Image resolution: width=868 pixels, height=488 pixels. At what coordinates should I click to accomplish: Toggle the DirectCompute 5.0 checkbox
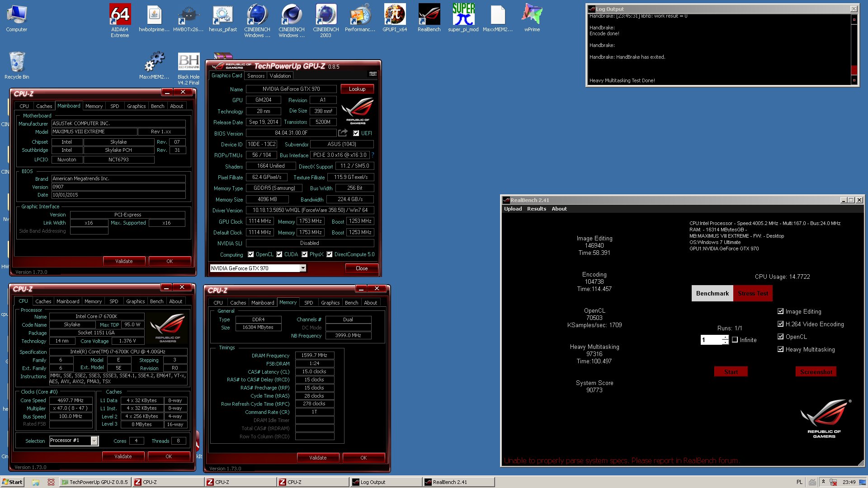point(330,254)
